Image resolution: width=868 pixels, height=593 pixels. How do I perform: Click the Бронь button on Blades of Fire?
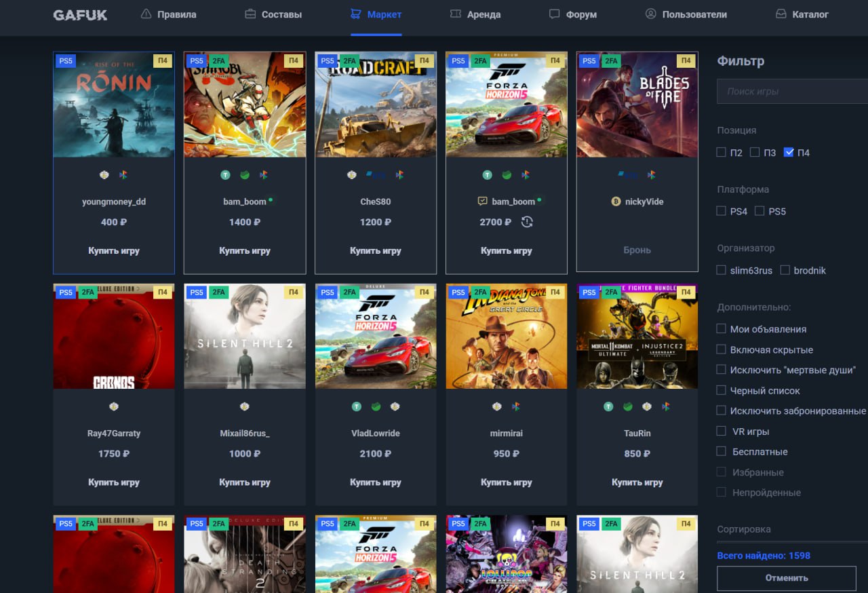click(x=637, y=250)
